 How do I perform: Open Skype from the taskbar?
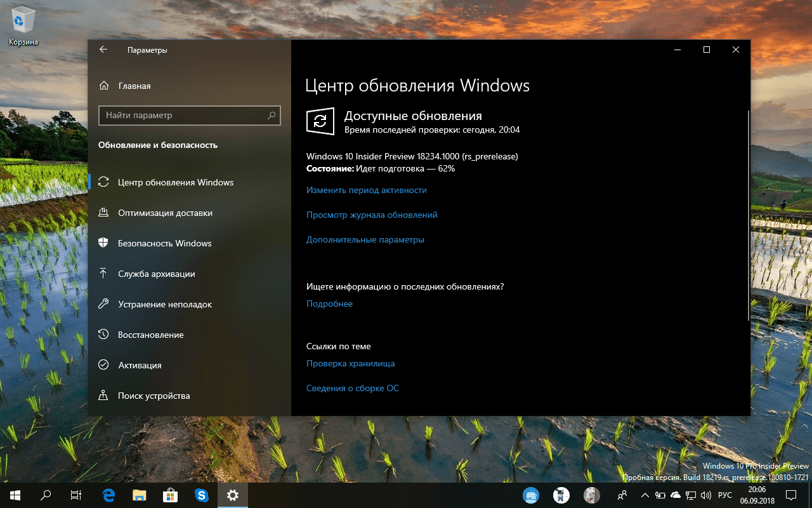(x=202, y=495)
